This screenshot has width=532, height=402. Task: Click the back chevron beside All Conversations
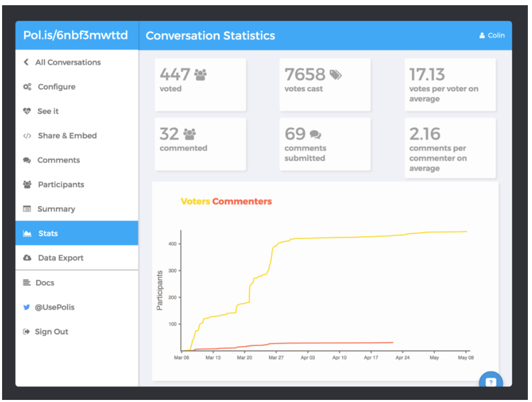click(26, 62)
